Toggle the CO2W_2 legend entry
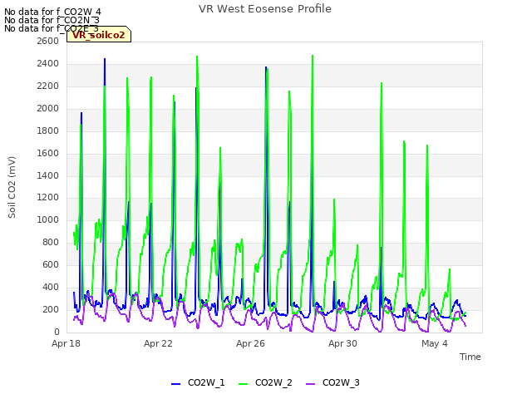This screenshot has width=532, height=399. click(265, 382)
